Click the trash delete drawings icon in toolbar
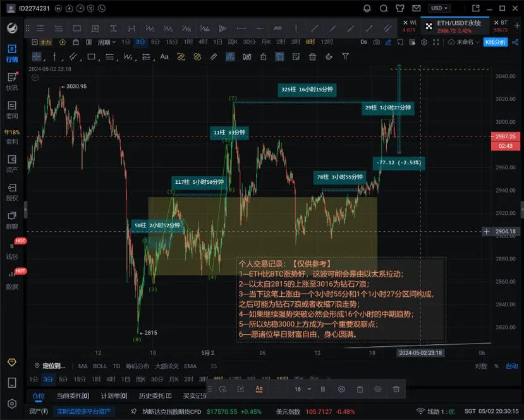The image size is (524, 420). pos(312,57)
